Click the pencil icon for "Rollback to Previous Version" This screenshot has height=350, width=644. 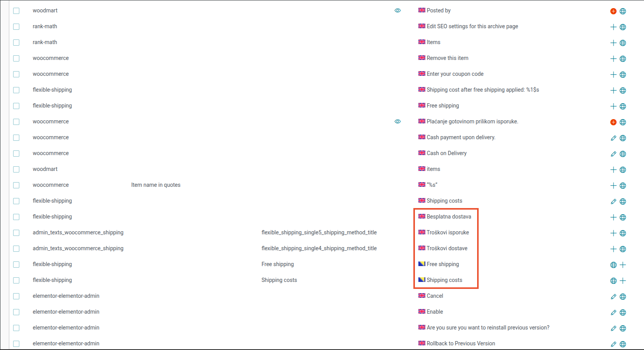point(613,344)
